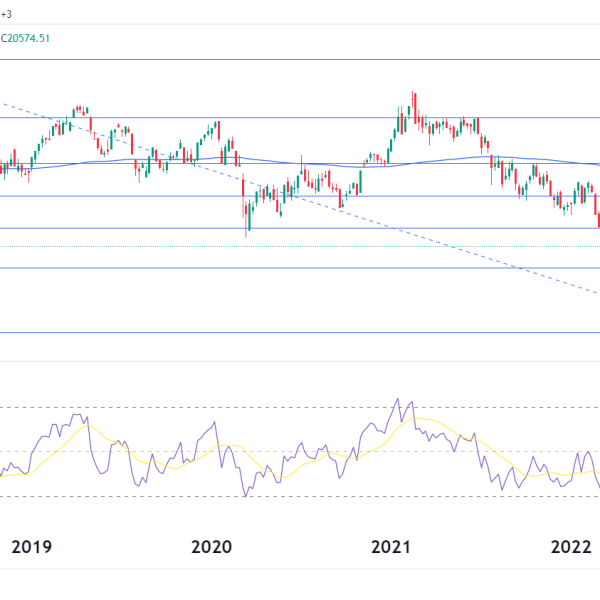The width and height of the screenshot is (600, 600).
Task: Click the highest candlestick of early 2021
Action: (x=413, y=100)
